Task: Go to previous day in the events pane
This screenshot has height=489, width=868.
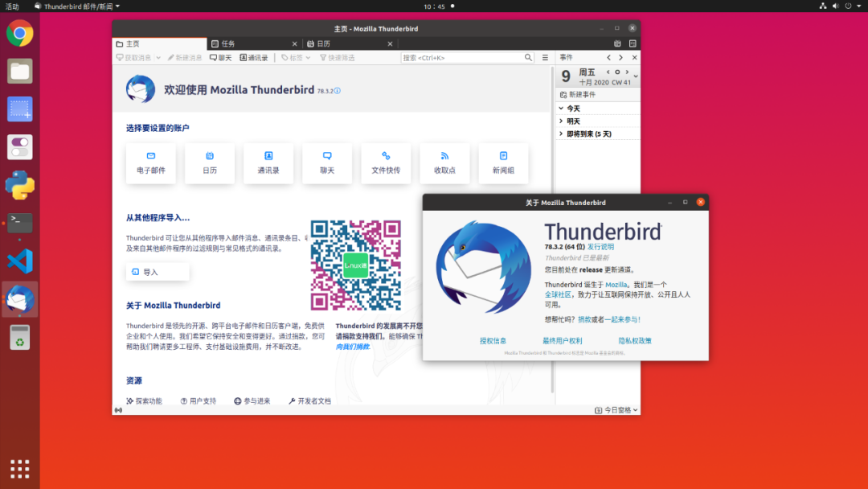Action: (x=608, y=72)
